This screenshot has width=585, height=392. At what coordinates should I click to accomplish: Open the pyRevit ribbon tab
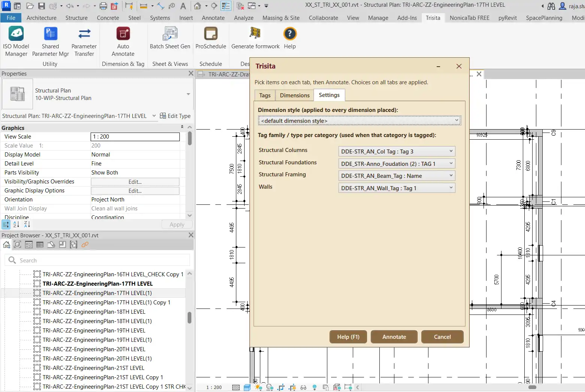(x=507, y=18)
